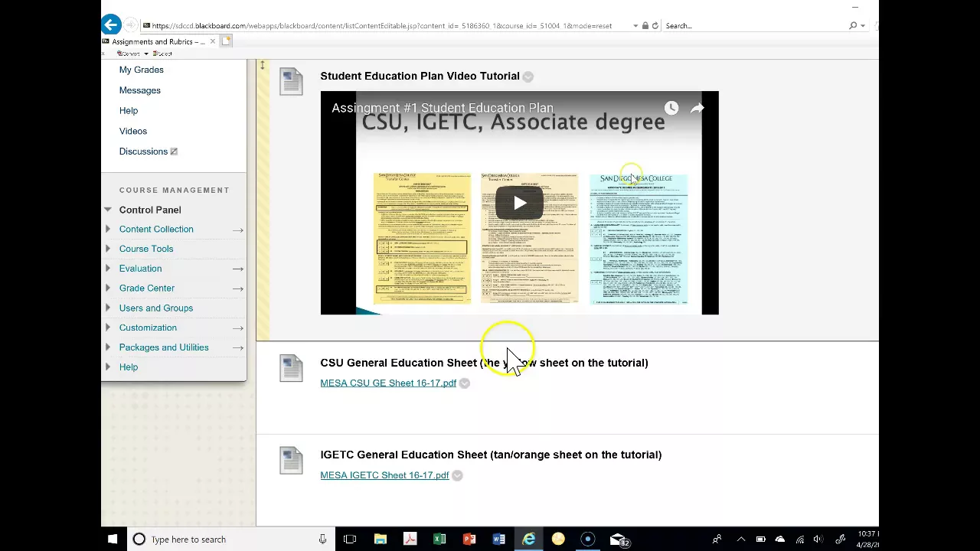The image size is (980, 551).
Task: Open Adobe Acrobat from the taskbar
Action: [410, 540]
